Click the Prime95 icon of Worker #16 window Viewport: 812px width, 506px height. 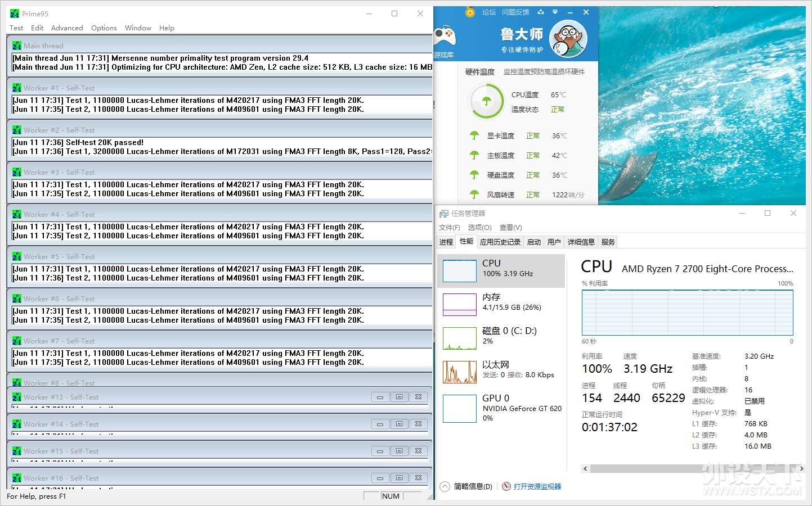[x=17, y=478]
